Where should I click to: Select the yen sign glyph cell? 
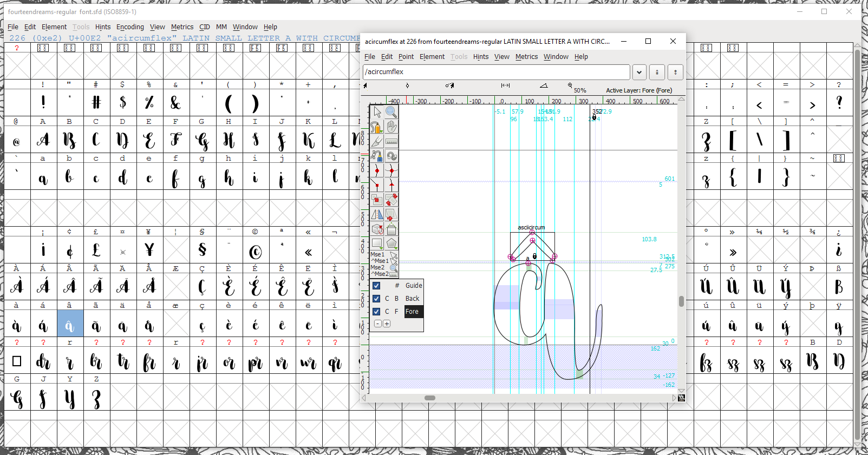coord(149,250)
